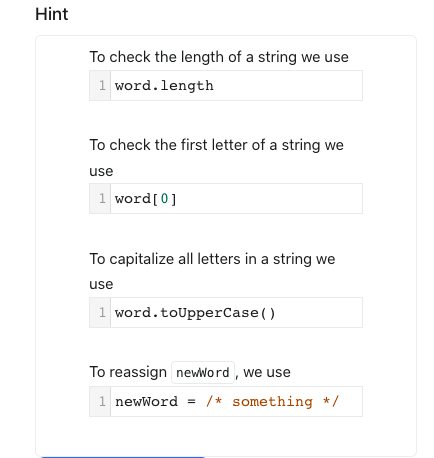Viewport: 434px width, 458px height.
Task: Click the newWord assignment code line
Action: point(227,401)
